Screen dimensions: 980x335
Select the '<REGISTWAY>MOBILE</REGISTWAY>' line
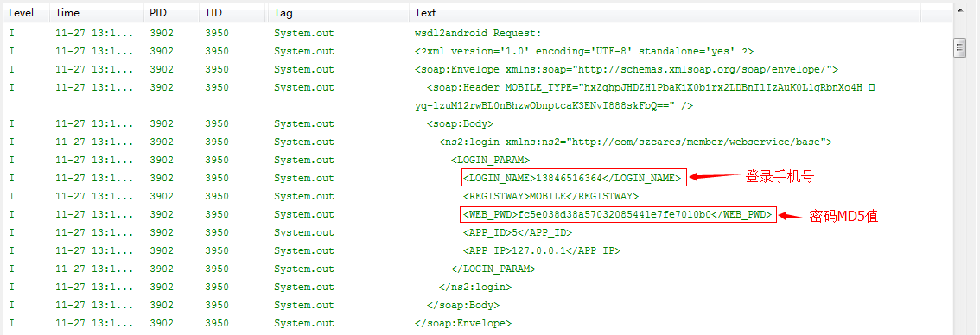click(550, 196)
